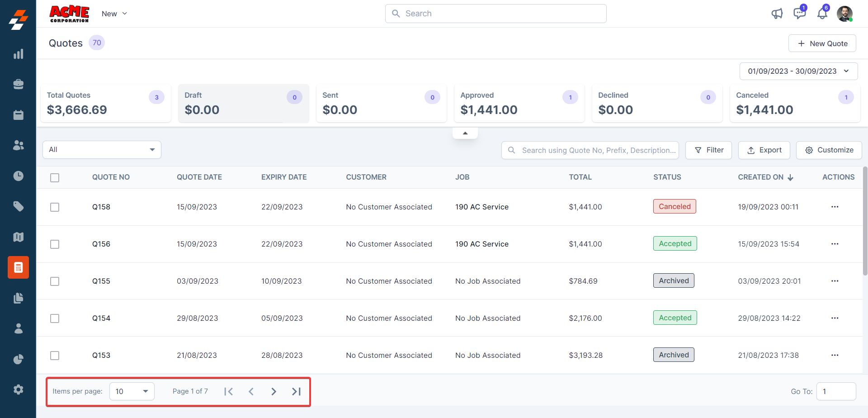Open the calendar sidebar icon
This screenshot has height=418, width=868.
coord(18,115)
